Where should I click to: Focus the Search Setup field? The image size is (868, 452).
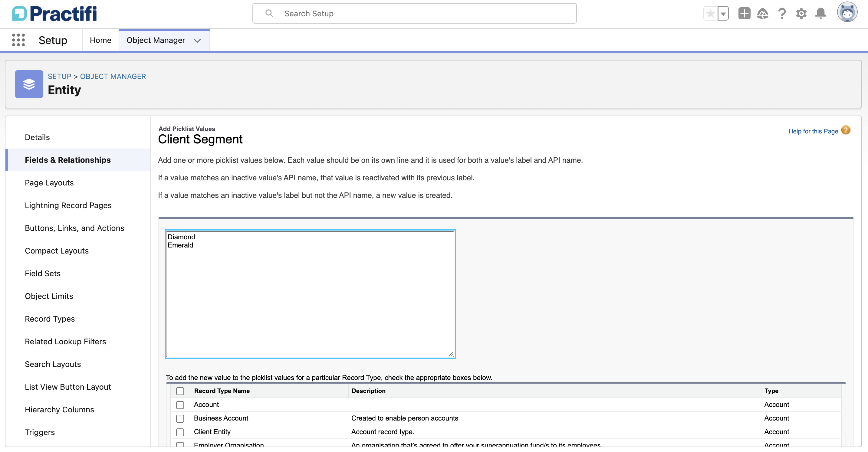click(414, 14)
